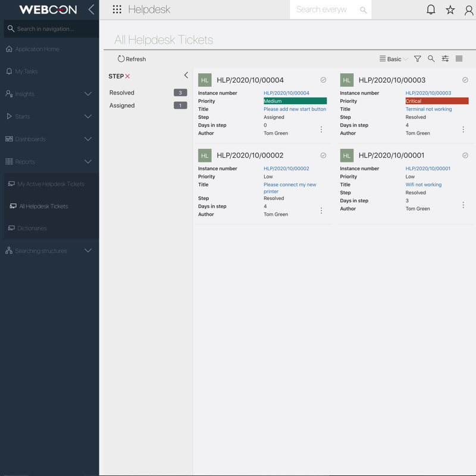Click the filter funnel icon
Image resolution: width=476 pixels, height=476 pixels.
(418, 59)
